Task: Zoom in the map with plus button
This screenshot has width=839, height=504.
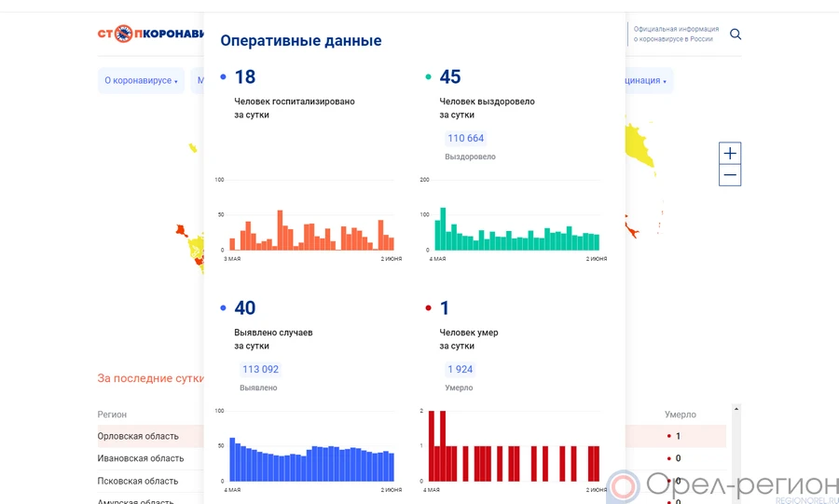Action: tap(730, 154)
